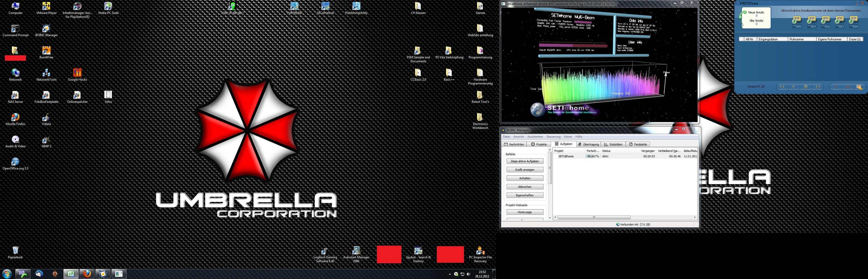Image resolution: width=868 pixels, height=279 pixels.
Task: Open the Alien in danger ! desktop icon
Action: pos(232,8)
